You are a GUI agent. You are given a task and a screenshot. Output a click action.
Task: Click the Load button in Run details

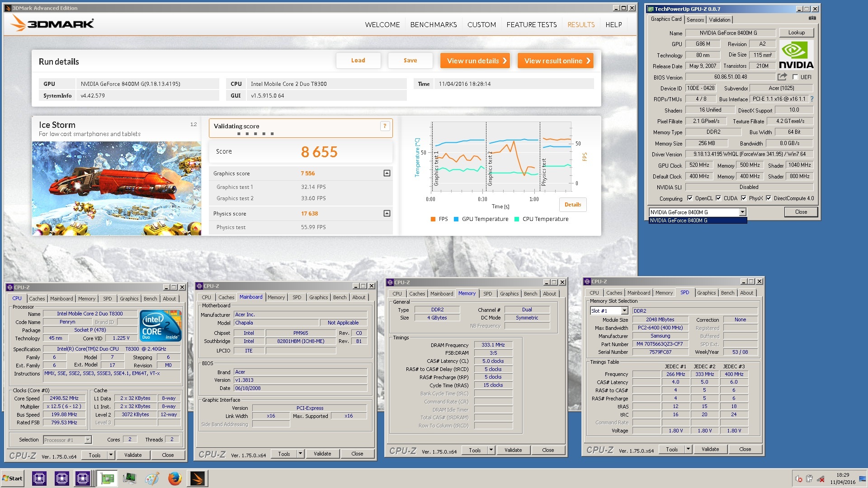pos(358,61)
